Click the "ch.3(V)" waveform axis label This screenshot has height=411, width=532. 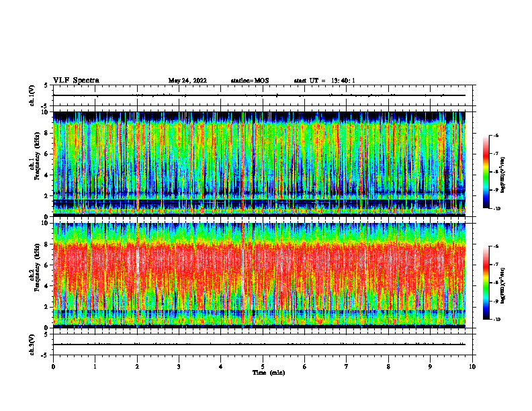coord(32,345)
